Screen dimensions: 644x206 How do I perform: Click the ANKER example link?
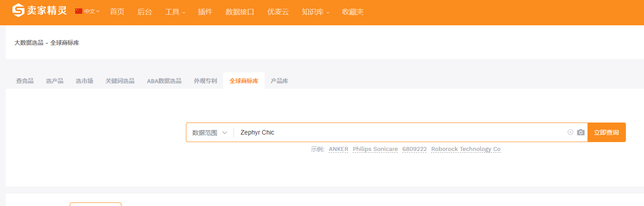coord(338,149)
